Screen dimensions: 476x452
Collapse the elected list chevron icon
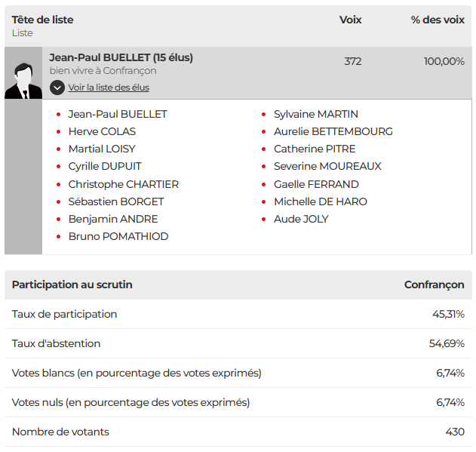pos(57,88)
